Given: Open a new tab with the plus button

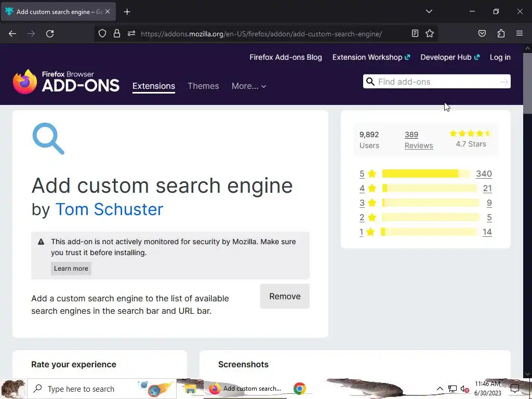Looking at the screenshot, I should pyautogui.click(x=127, y=12).
